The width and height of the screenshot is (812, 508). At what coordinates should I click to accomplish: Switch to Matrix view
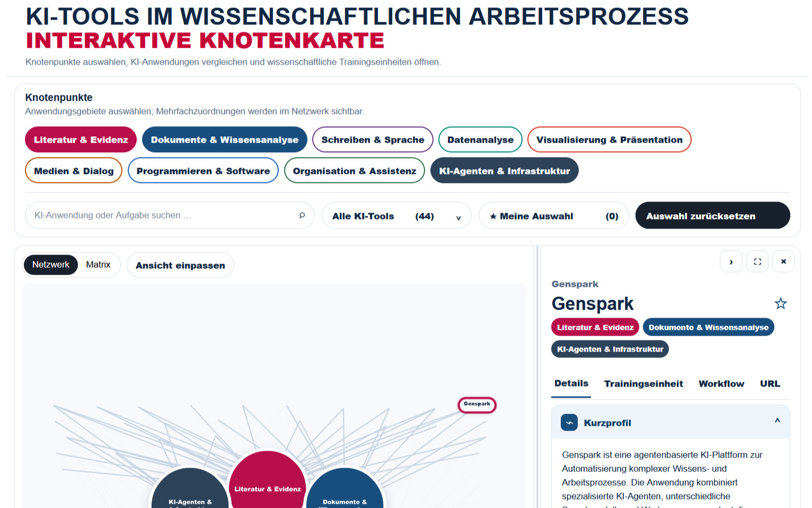point(99,265)
